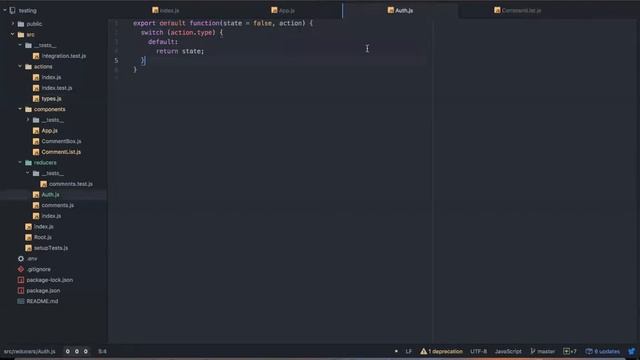This screenshot has width=640, height=360.
Task: Click line number 5 in the gutter
Action: pyautogui.click(x=116, y=60)
